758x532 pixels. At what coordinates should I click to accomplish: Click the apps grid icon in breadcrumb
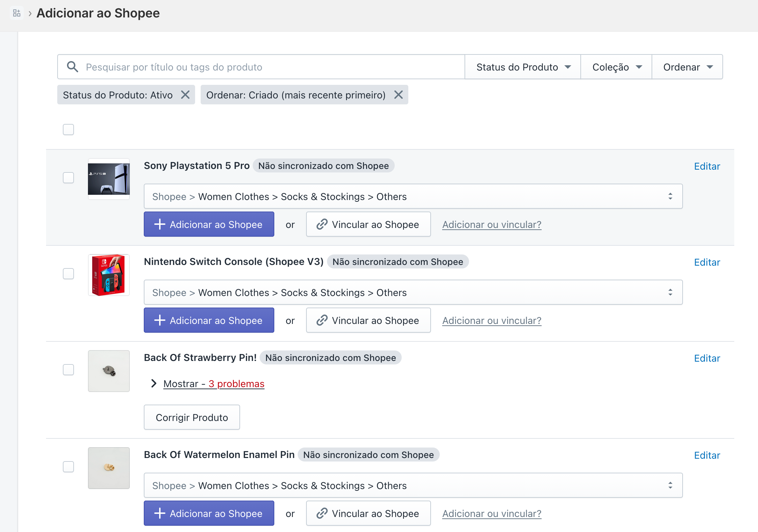coord(16,13)
